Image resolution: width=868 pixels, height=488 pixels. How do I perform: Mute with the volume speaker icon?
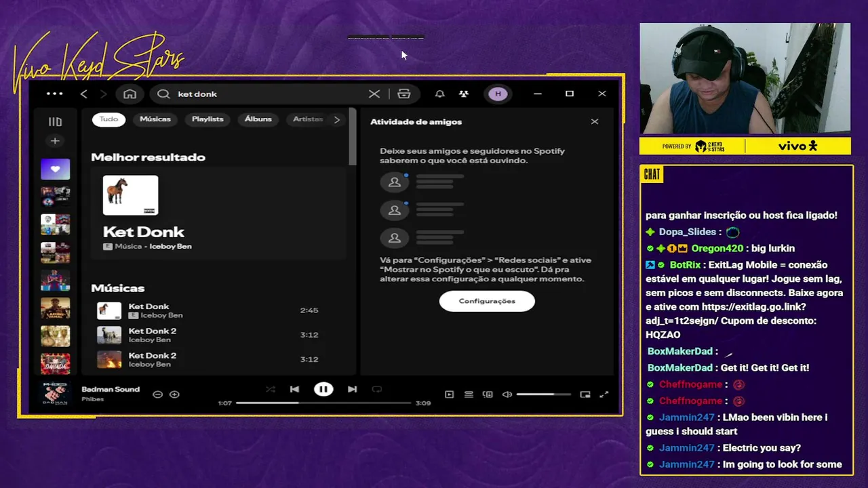pos(507,394)
